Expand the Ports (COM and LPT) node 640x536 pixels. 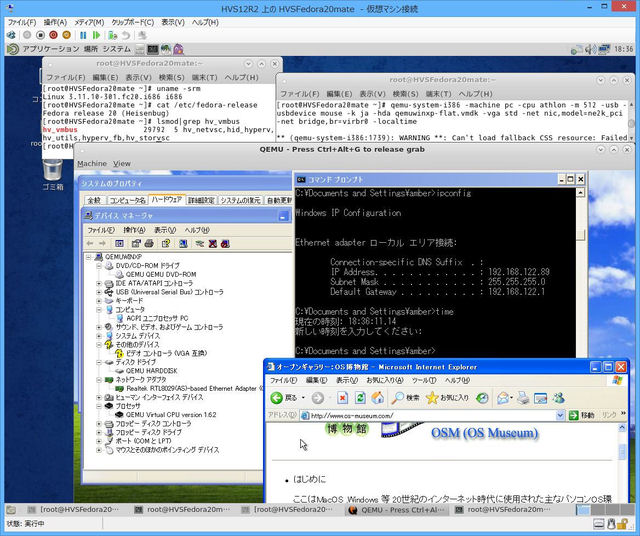[99, 441]
